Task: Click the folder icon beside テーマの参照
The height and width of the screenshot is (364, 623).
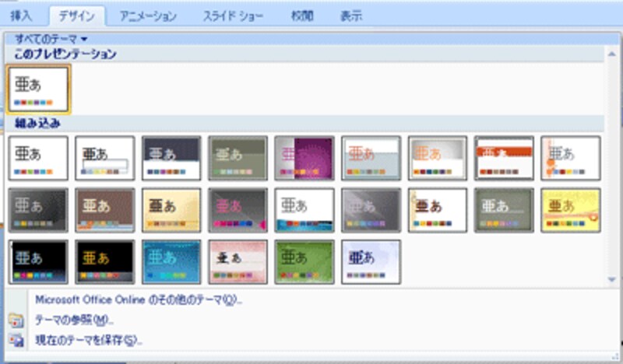Action: click(16, 320)
